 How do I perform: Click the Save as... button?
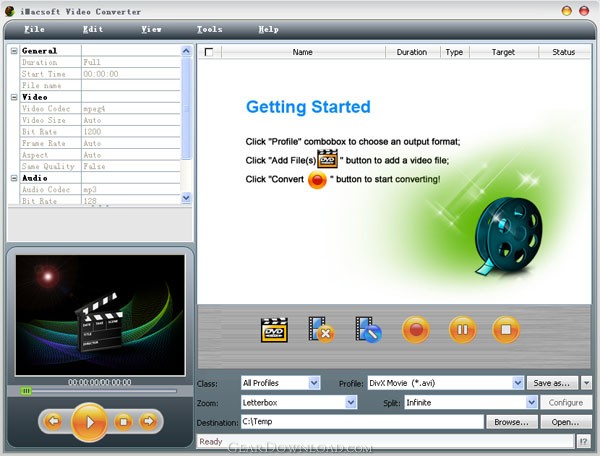coord(551,383)
